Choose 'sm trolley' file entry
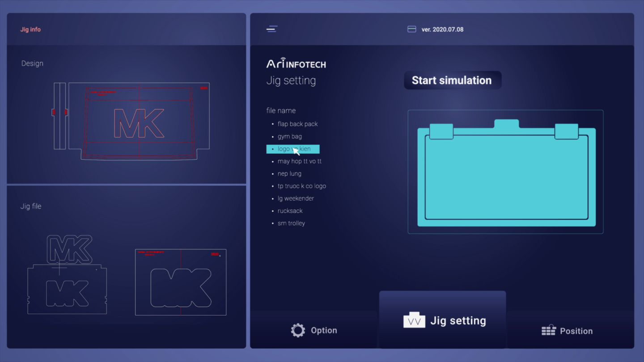Viewport: 644px width, 362px height. (291, 223)
